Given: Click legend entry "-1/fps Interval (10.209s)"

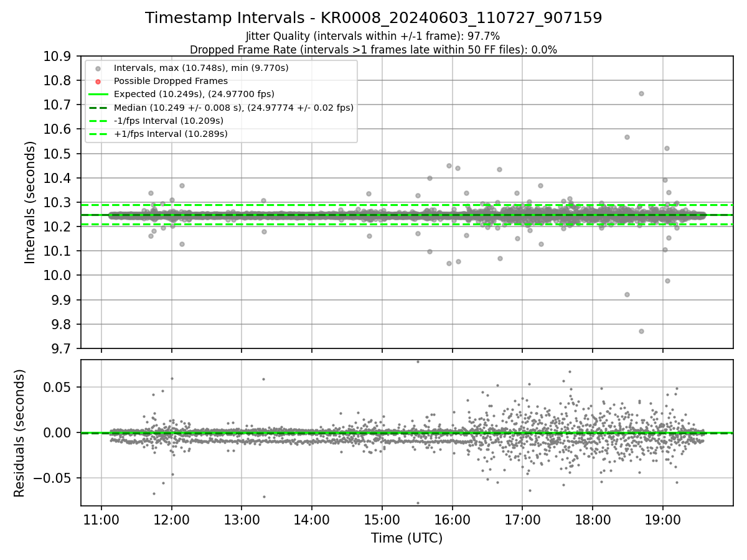Looking at the screenshot, I should point(169,121).
